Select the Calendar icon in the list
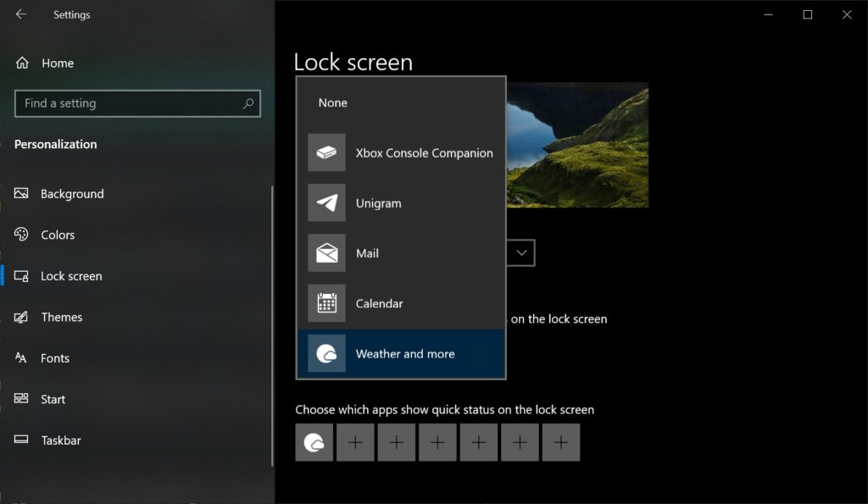This screenshot has height=504, width=868. (326, 303)
